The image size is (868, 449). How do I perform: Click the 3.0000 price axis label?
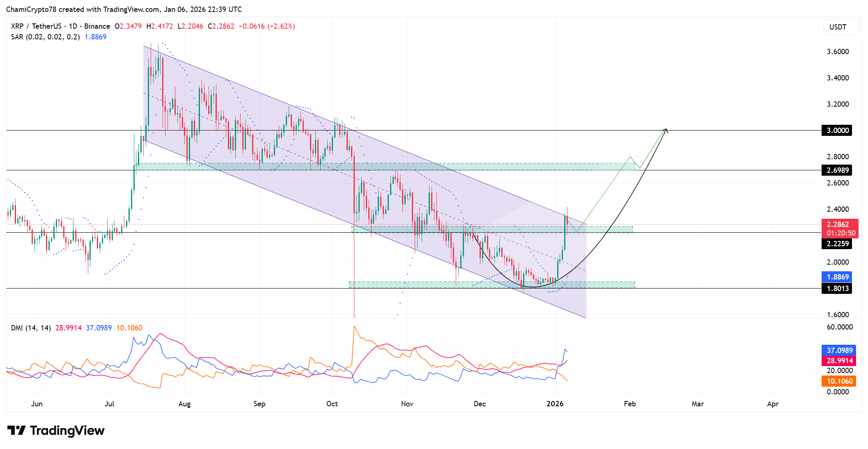837,131
